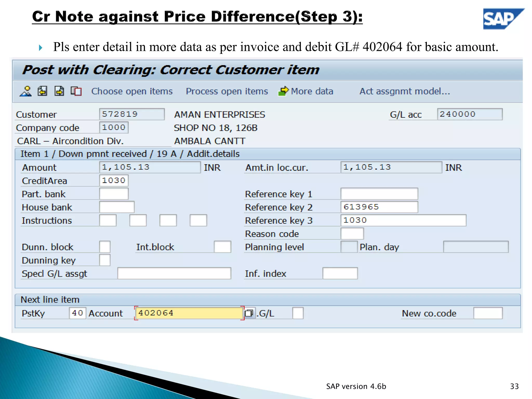Click the Reason code field
This screenshot has height=399, width=532.
pos(352,234)
